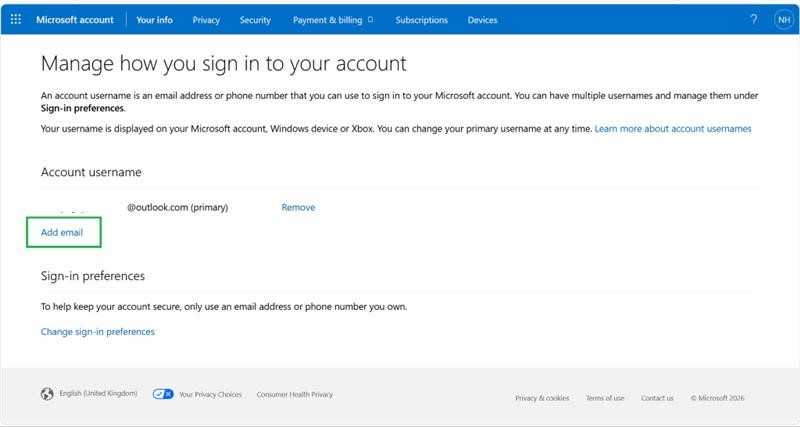Click the Add email link

coord(62,232)
